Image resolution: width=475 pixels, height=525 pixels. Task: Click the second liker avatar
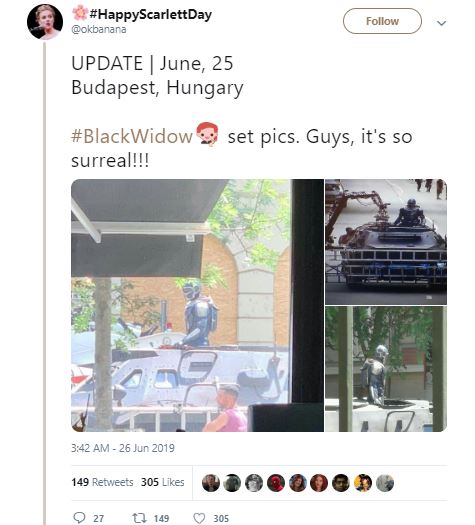pyautogui.click(x=232, y=483)
